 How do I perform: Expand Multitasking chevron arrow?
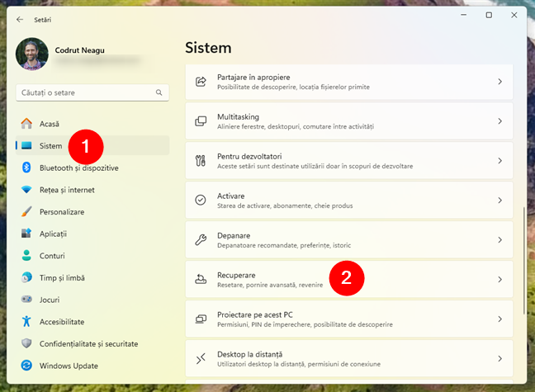[499, 121]
